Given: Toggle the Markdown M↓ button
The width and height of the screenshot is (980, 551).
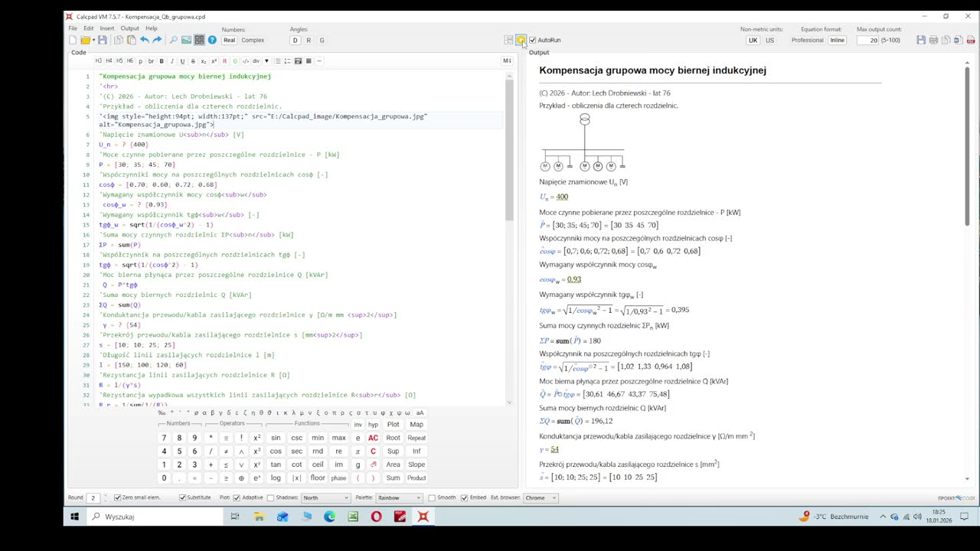Looking at the screenshot, I should 507,60.
